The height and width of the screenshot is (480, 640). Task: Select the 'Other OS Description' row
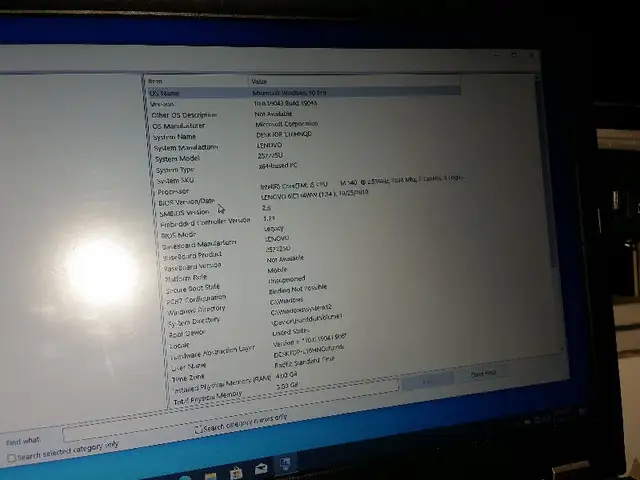pyautogui.click(x=184, y=115)
